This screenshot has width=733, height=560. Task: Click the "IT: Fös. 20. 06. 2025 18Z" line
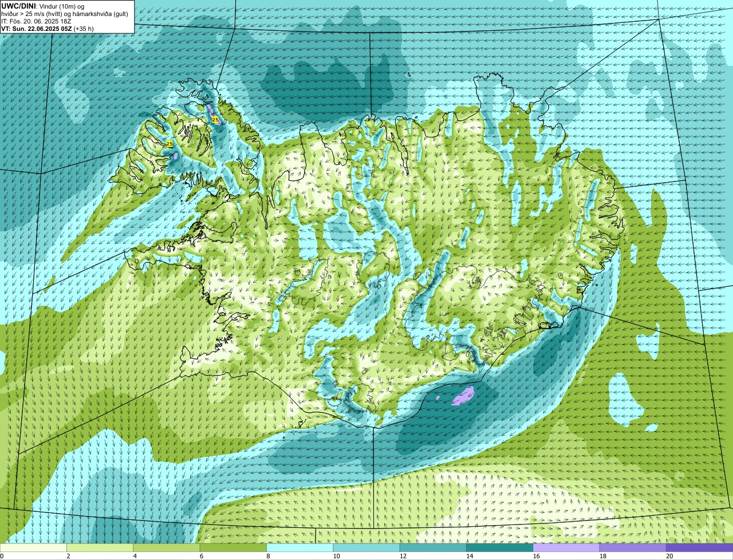click(36, 21)
